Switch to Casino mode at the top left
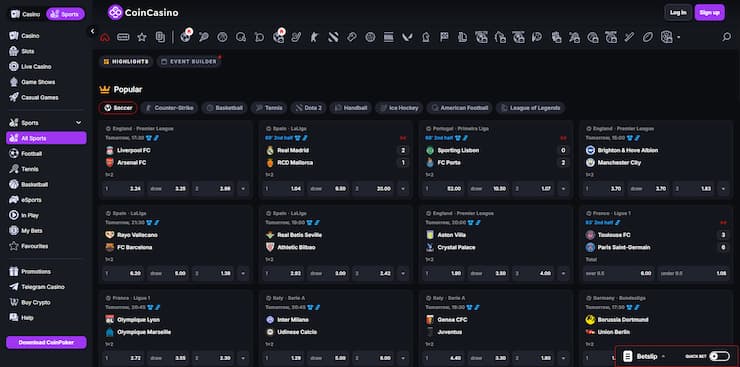This screenshot has width=740, height=367. tap(25, 14)
